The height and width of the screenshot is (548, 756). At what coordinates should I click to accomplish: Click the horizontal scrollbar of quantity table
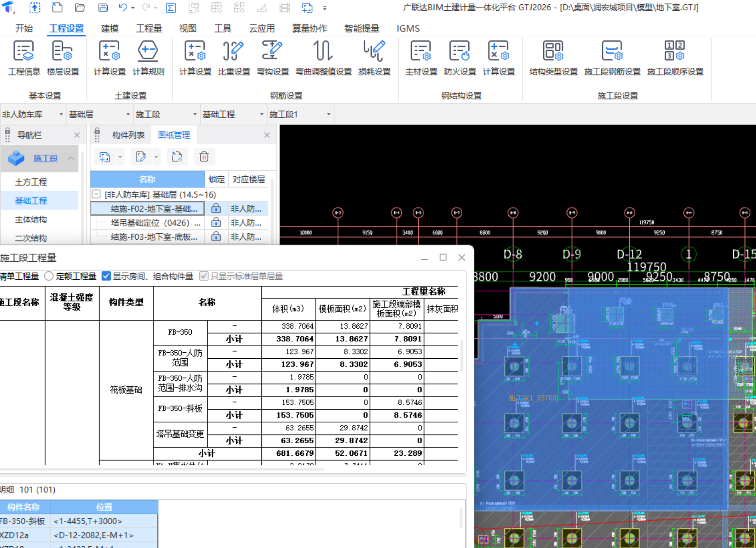[x=162, y=469]
